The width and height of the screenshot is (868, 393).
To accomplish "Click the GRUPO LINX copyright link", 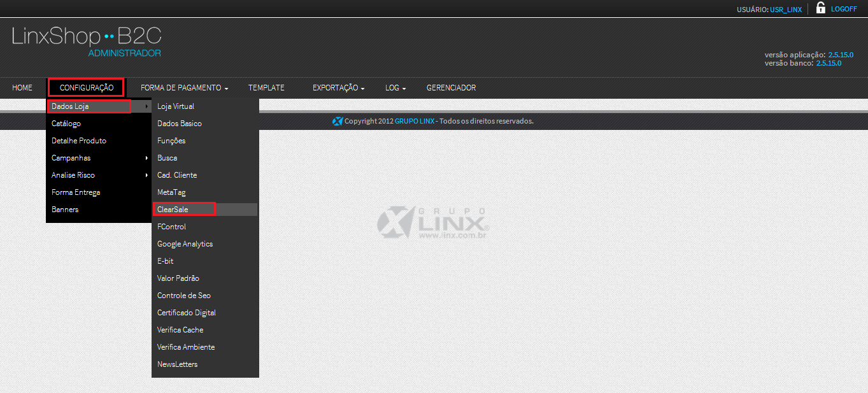I will pyautogui.click(x=415, y=121).
